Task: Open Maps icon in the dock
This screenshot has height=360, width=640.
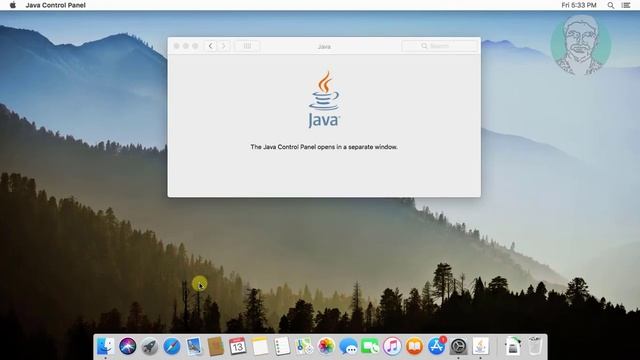Action: (x=304, y=347)
